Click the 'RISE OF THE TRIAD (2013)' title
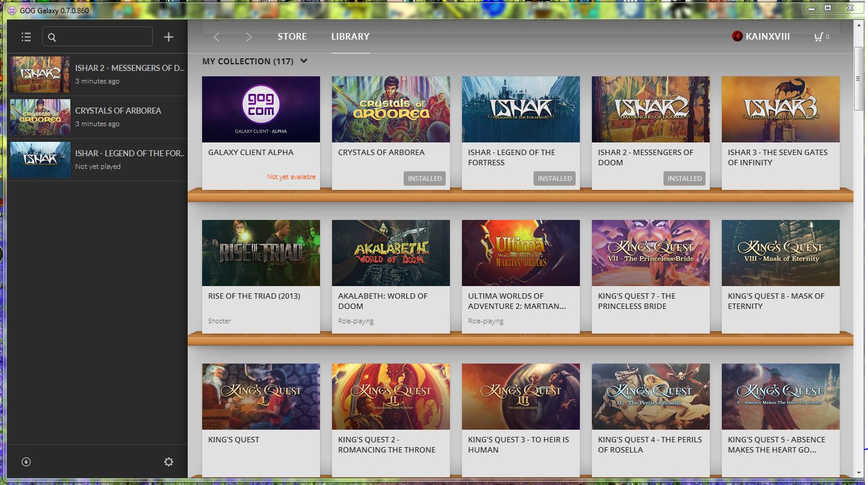Viewport: 868px width, 485px height. coord(254,296)
